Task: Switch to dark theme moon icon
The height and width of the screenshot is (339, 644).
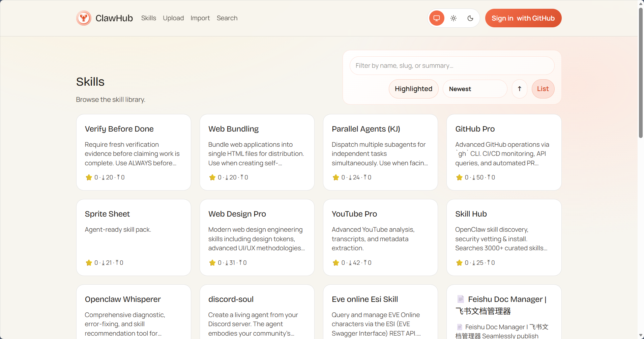Action: coord(470,18)
